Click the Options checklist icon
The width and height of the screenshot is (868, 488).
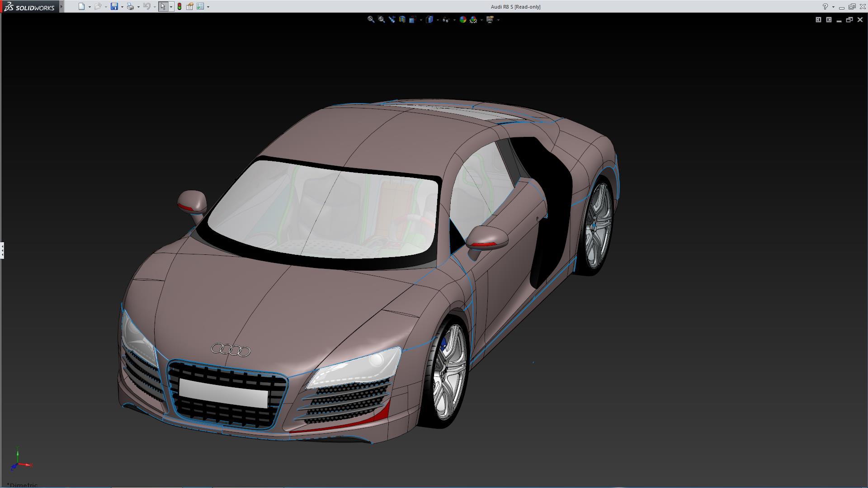(x=200, y=6)
